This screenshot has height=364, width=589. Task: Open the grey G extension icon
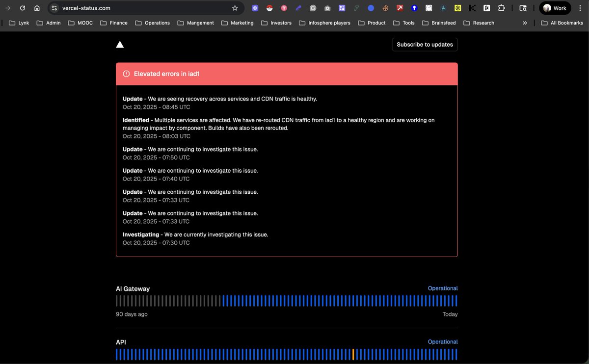coord(313,8)
